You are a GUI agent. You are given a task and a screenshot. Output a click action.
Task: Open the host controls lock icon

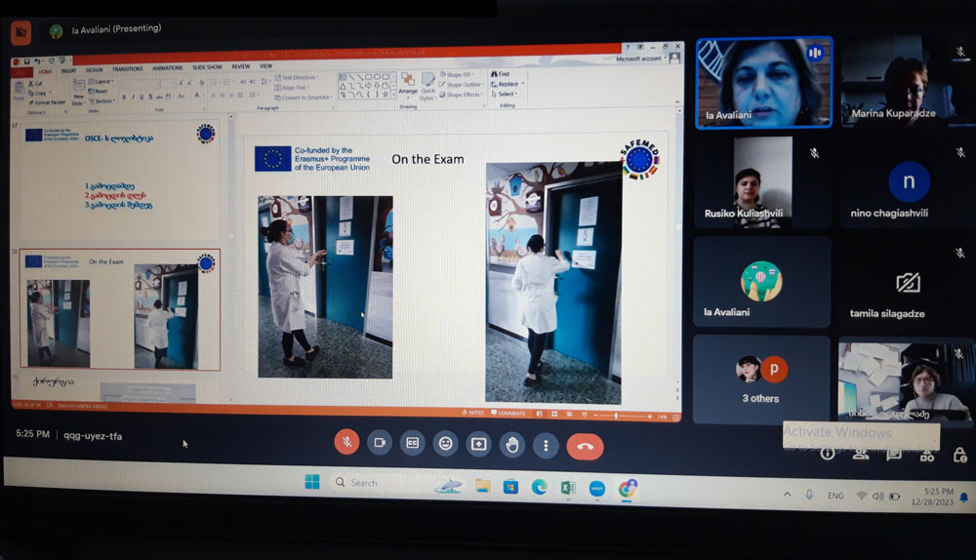coord(960,455)
